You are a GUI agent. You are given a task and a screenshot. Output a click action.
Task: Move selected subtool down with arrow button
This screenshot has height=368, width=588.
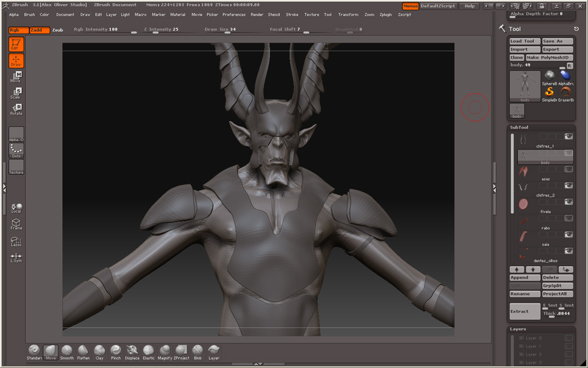pos(533,269)
